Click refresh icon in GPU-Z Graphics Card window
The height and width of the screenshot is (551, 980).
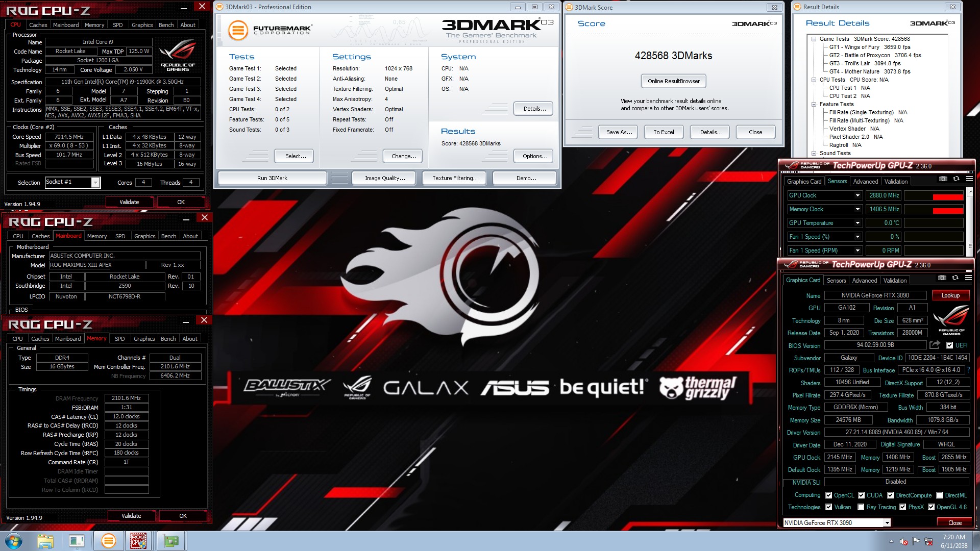pyautogui.click(x=955, y=278)
